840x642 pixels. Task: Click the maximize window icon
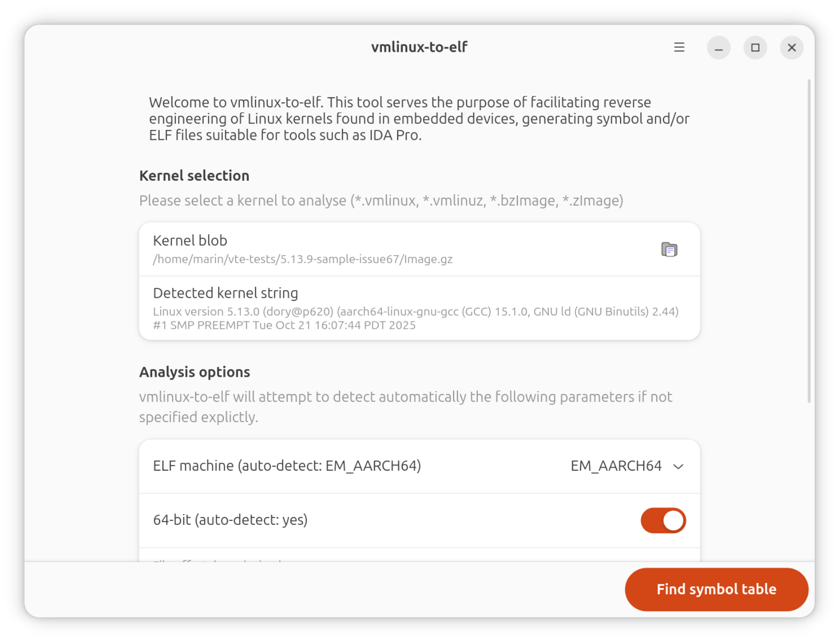pyautogui.click(x=755, y=47)
